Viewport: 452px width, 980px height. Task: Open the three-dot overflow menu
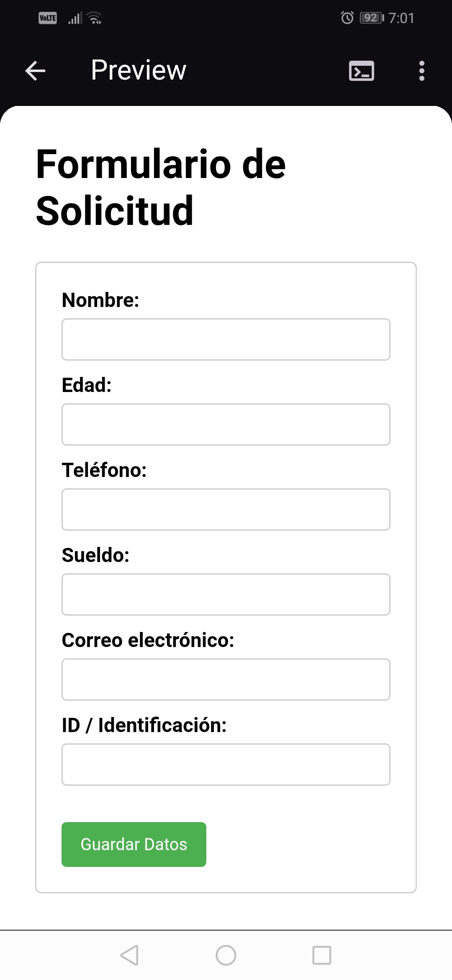[421, 70]
